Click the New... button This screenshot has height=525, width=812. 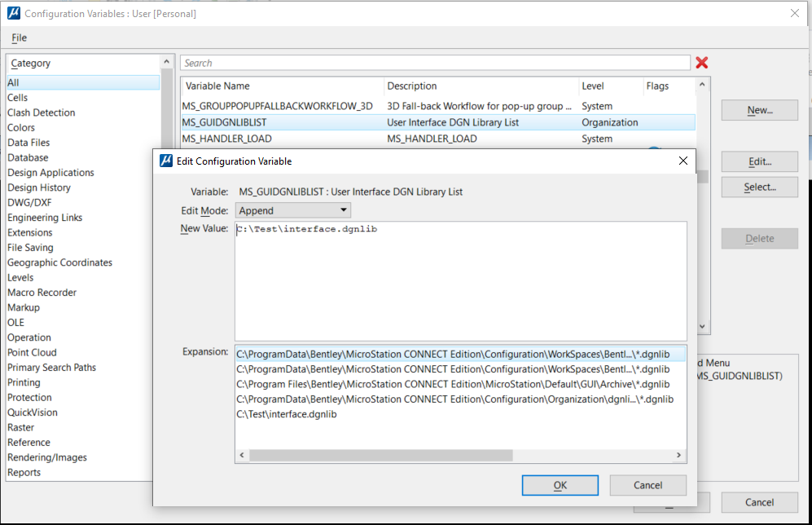pyautogui.click(x=760, y=110)
